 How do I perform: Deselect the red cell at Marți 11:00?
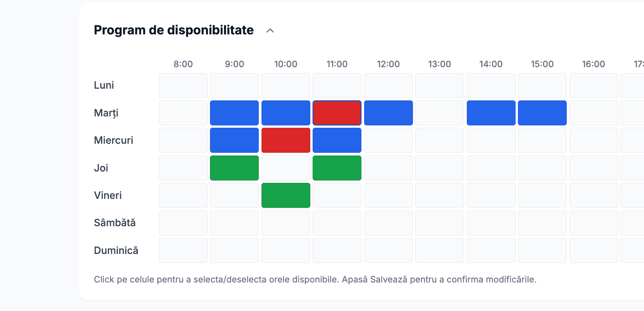pyautogui.click(x=337, y=113)
